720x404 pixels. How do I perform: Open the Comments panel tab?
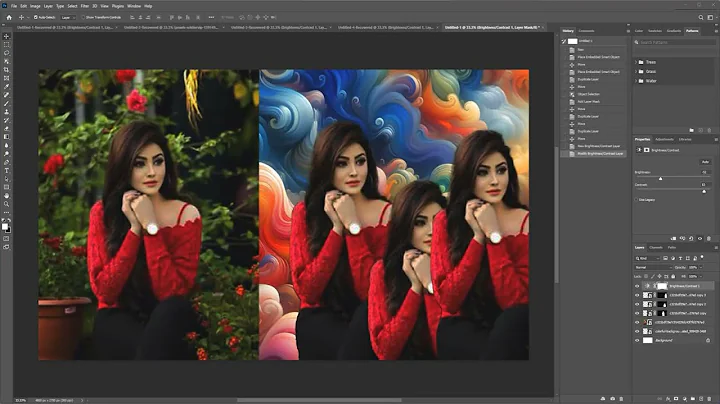(586, 31)
